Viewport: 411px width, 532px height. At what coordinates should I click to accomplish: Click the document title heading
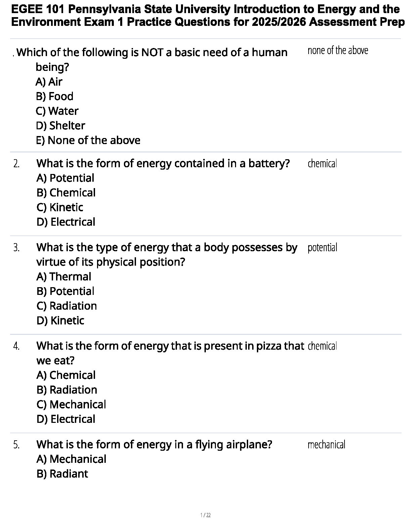(x=205, y=15)
